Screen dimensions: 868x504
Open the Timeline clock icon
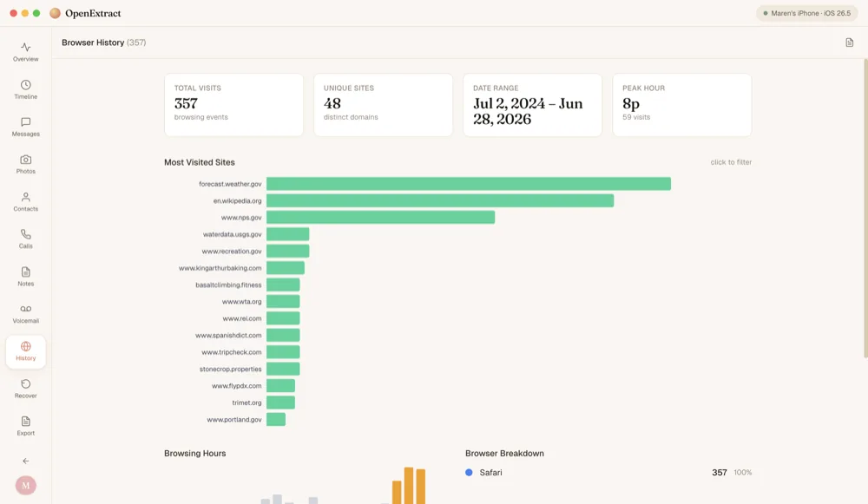pyautogui.click(x=25, y=85)
